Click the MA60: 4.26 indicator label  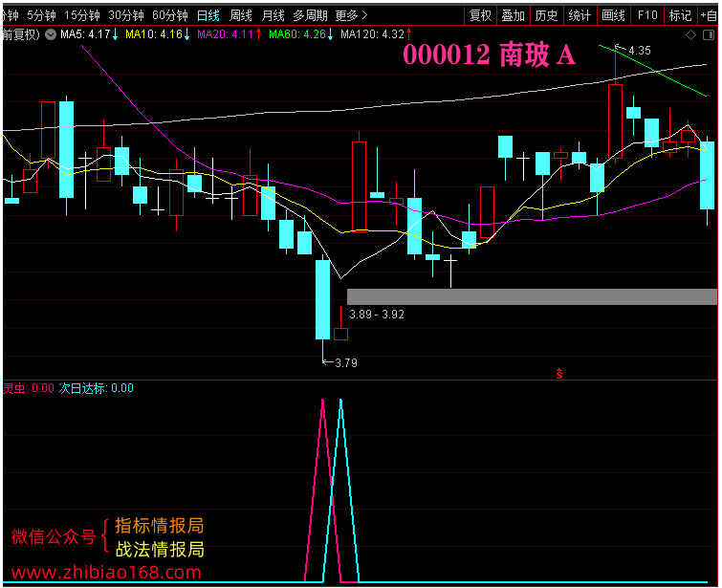pyautogui.click(x=301, y=34)
